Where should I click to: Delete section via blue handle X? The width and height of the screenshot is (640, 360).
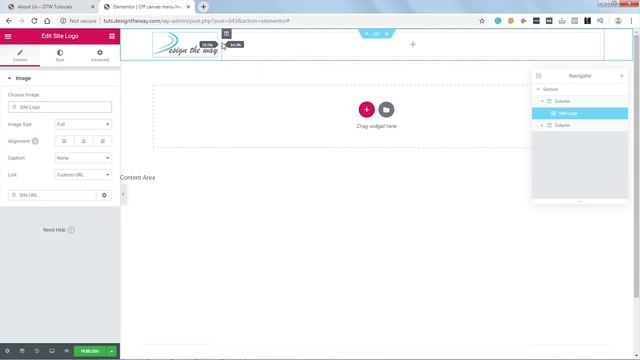click(387, 33)
